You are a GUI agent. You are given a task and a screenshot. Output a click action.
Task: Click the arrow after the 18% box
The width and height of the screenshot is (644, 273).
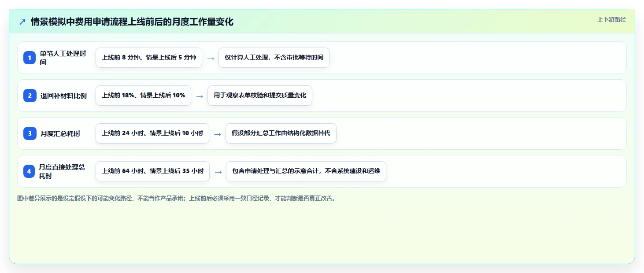[x=200, y=96]
